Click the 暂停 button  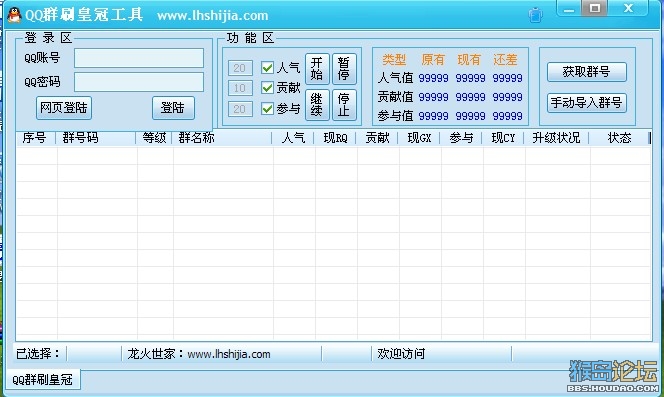pos(344,69)
